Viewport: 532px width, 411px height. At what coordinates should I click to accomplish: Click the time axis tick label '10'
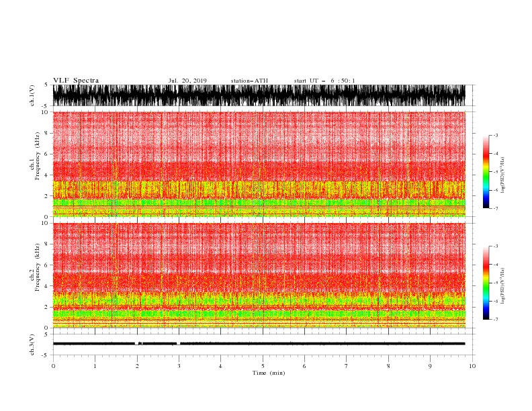point(472,366)
